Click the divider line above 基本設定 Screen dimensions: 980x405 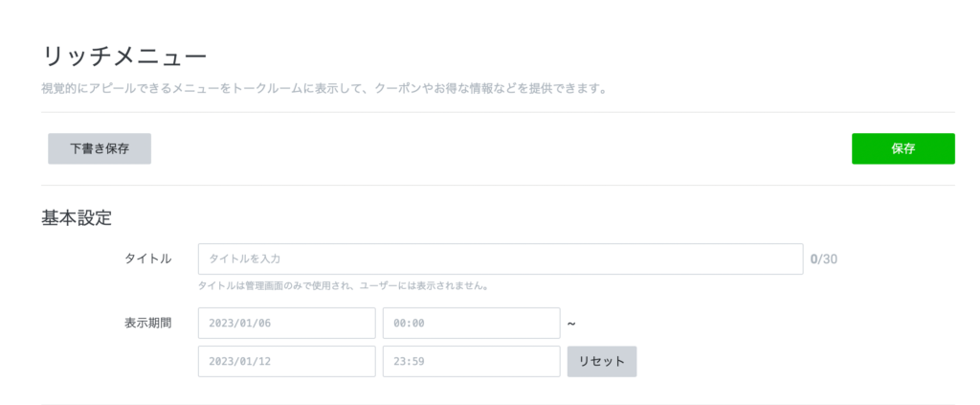point(498,185)
